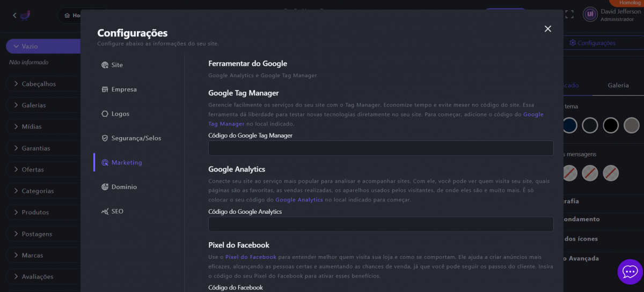Expand the Cabeçalhos section
The height and width of the screenshot is (292, 644).
tap(39, 84)
